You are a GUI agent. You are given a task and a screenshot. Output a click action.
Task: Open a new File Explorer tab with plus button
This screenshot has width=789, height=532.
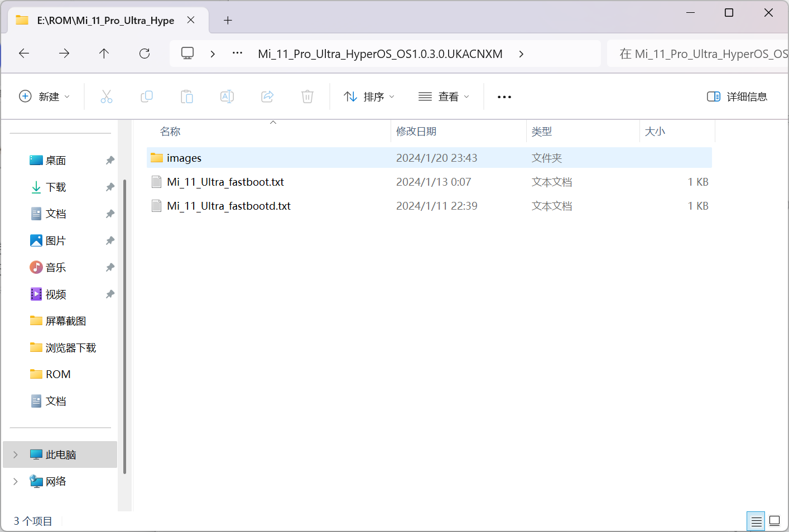coord(227,20)
